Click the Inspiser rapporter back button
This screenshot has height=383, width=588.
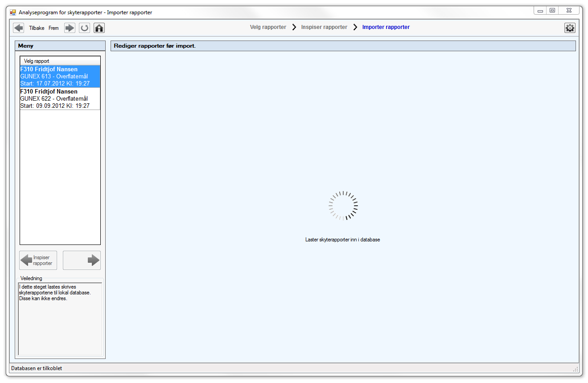coord(38,260)
